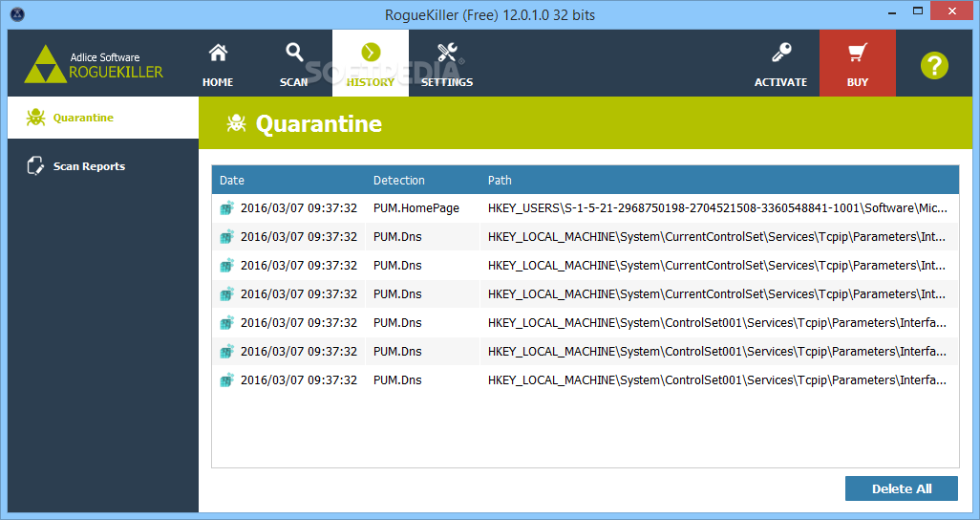Select the History arrow icon

click(371, 52)
